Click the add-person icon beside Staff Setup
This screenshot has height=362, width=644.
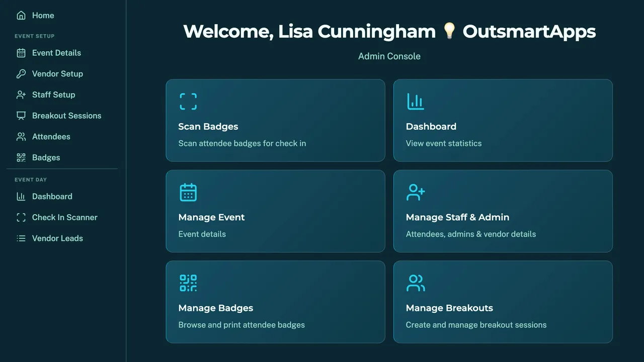21,95
